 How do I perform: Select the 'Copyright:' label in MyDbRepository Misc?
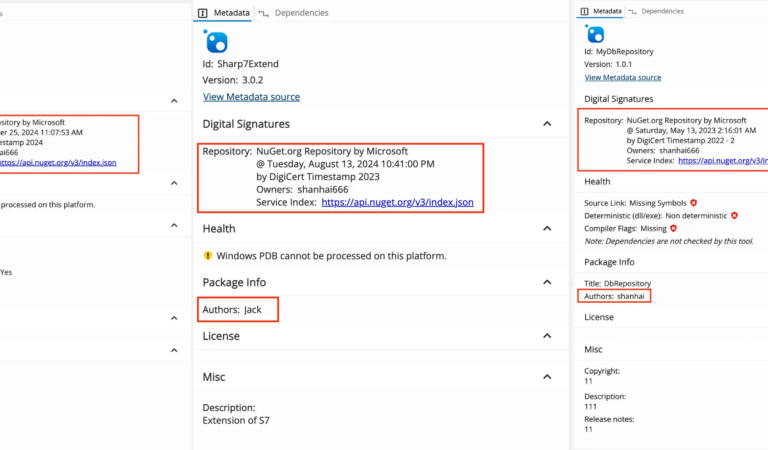coord(601,371)
